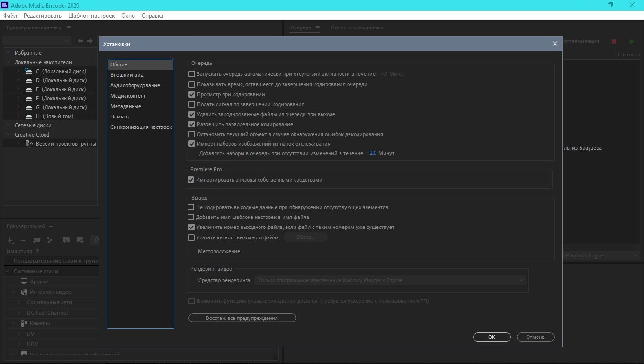The height and width of the screenshot is (364, 644).
Task: Check Добавить имя шаблона настроек в имя файла
Action: coord(191,217)
